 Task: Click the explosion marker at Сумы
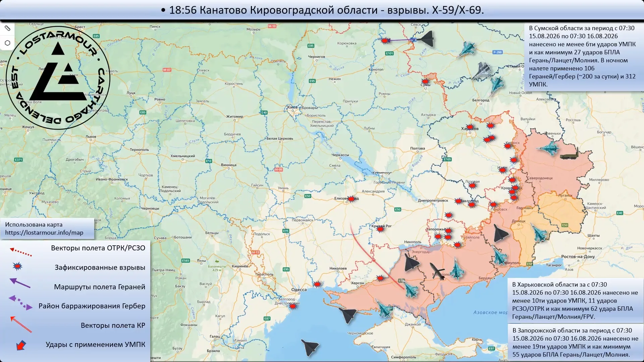coord(425,81)
